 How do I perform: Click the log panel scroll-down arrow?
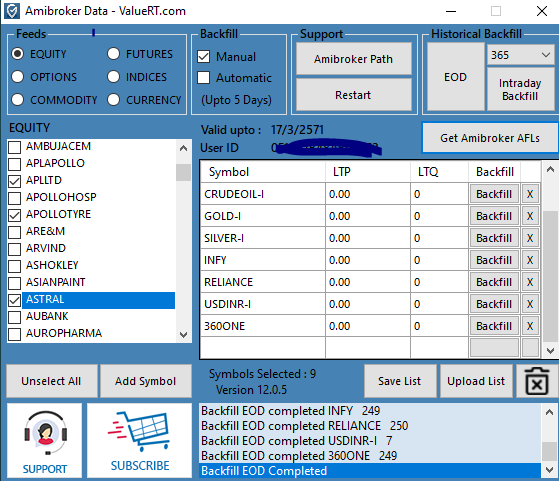pyautogui.click(x=549, y=471)
